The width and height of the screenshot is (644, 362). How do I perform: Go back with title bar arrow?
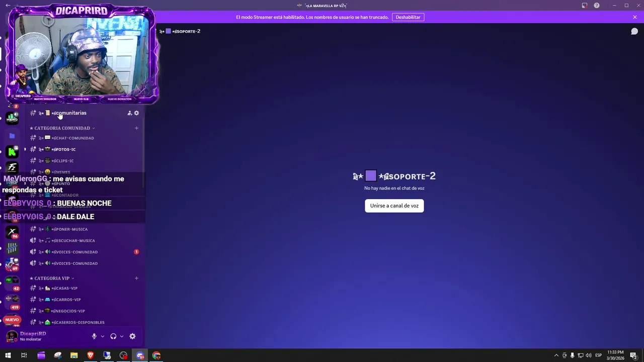(8, 6)
